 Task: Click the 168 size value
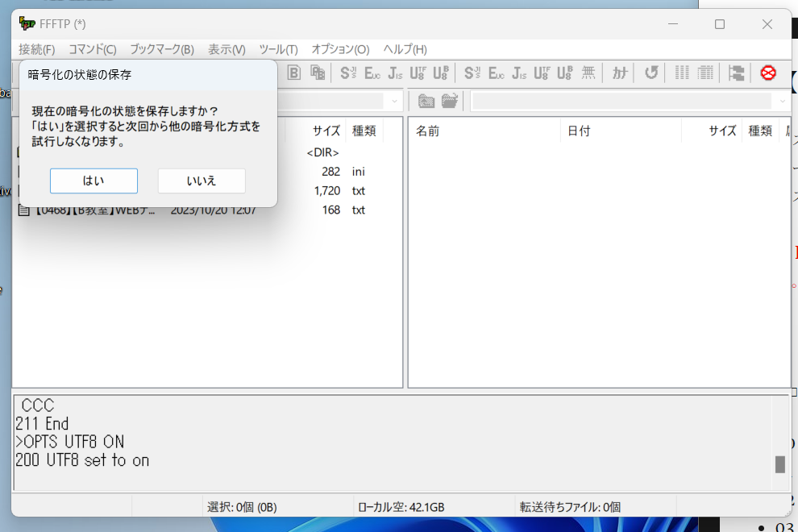(x=330, y=210)
